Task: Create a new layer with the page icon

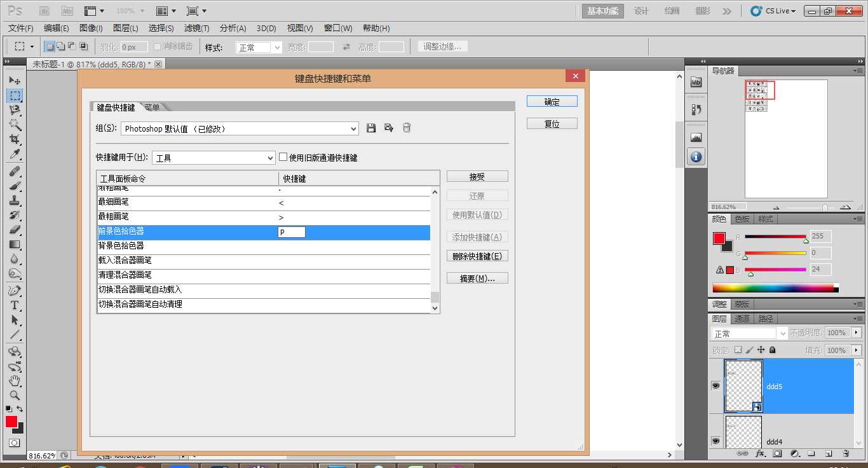Action: [829, 454]
